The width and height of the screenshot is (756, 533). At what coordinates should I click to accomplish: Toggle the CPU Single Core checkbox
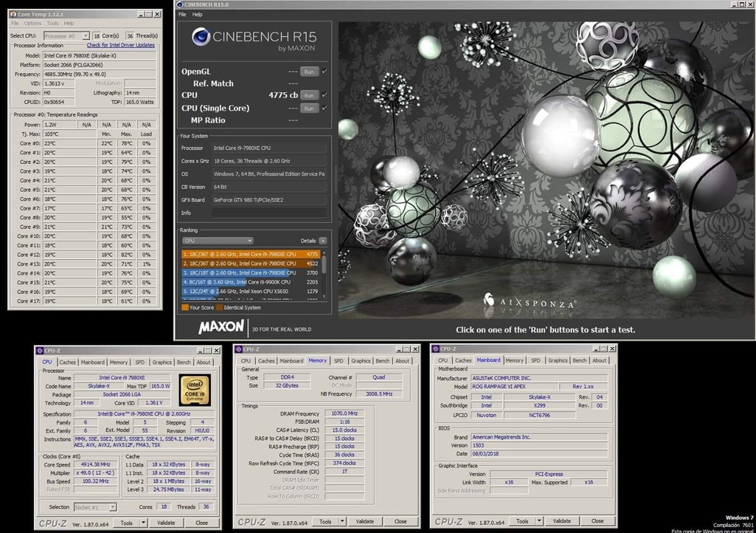(324, 108)
